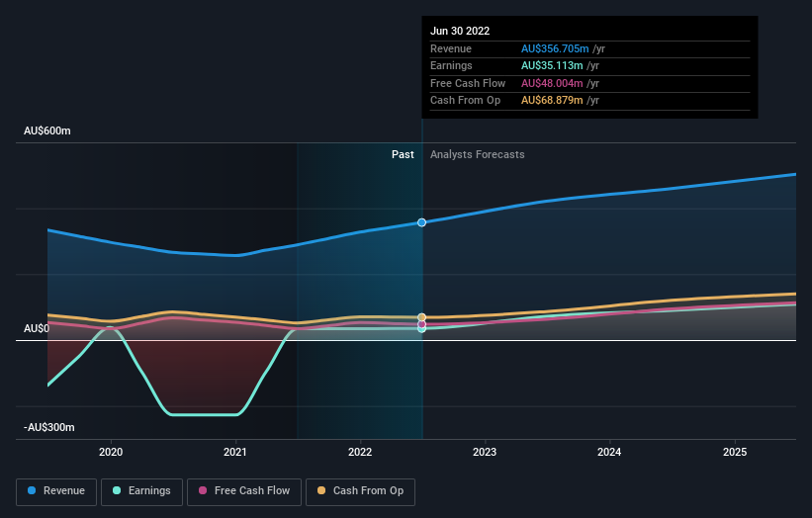
Task: Click the blue Revenue data point marker
Action: [x=422, y=222]
